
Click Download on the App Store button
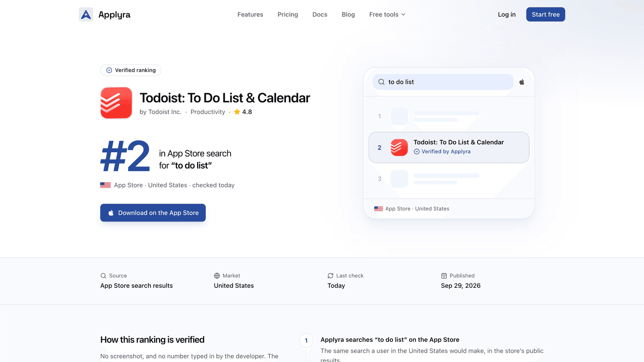[153, 213]
